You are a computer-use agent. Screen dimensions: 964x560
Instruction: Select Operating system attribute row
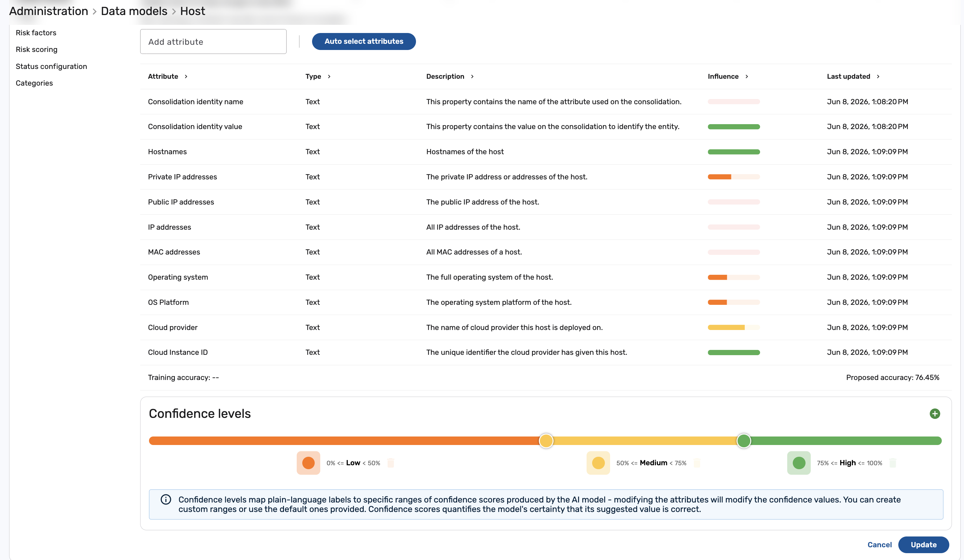(545, 277)
